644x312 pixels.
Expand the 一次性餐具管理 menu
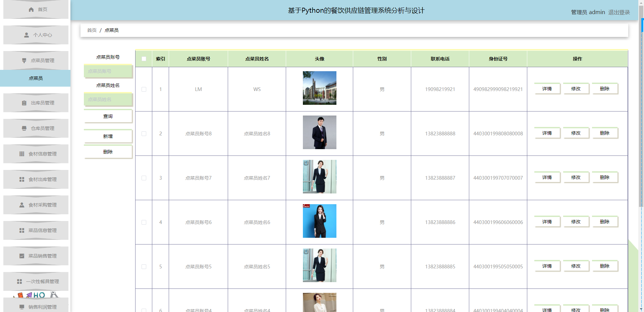pyautogui.click(x=36, y=281)
